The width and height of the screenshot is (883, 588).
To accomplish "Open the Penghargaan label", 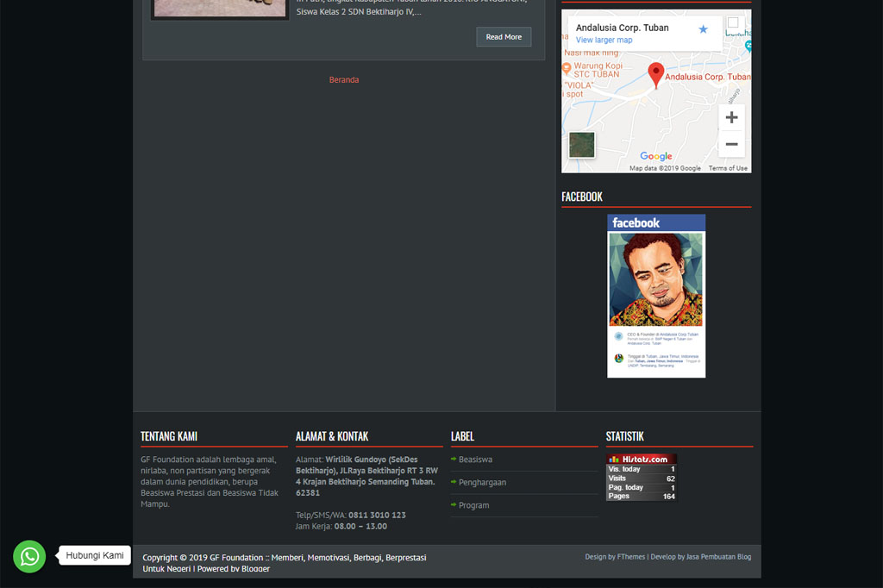I will [x=482, y=483].
